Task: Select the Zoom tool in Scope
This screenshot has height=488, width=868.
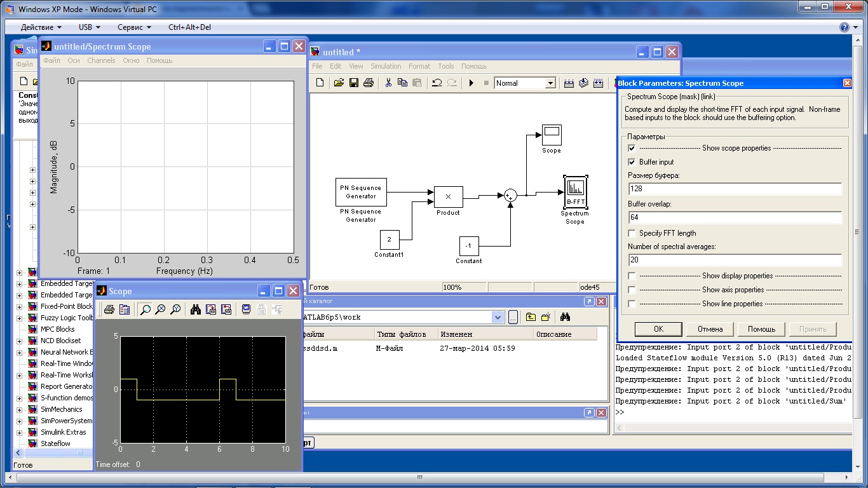Action: (146, 309)
